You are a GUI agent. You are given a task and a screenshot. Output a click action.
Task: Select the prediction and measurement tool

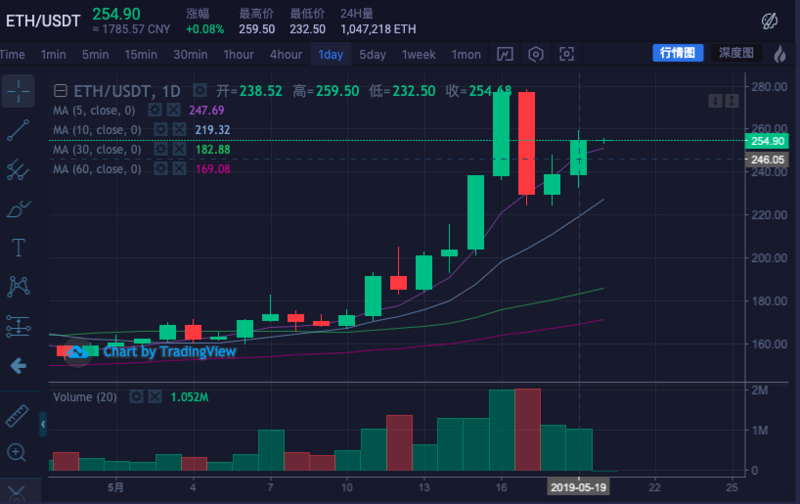pyautogui.click(x=18, y=326)
